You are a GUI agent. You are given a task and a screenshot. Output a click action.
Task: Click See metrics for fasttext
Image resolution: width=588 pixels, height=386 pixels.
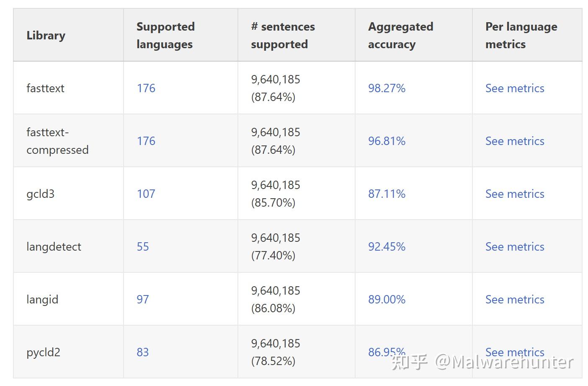tap(515, 88)
